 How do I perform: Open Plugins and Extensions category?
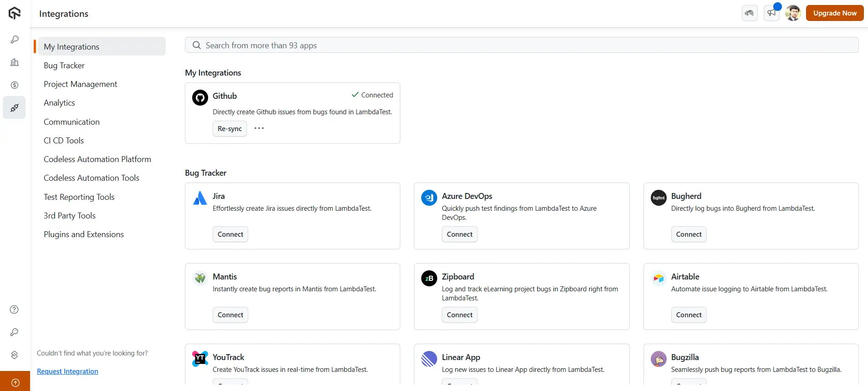(84, 234)
